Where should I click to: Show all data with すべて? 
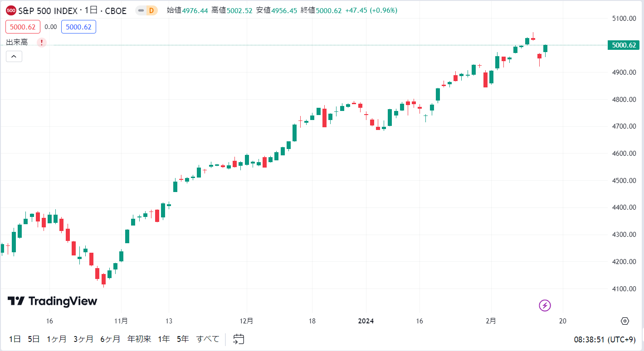(208, 339)
